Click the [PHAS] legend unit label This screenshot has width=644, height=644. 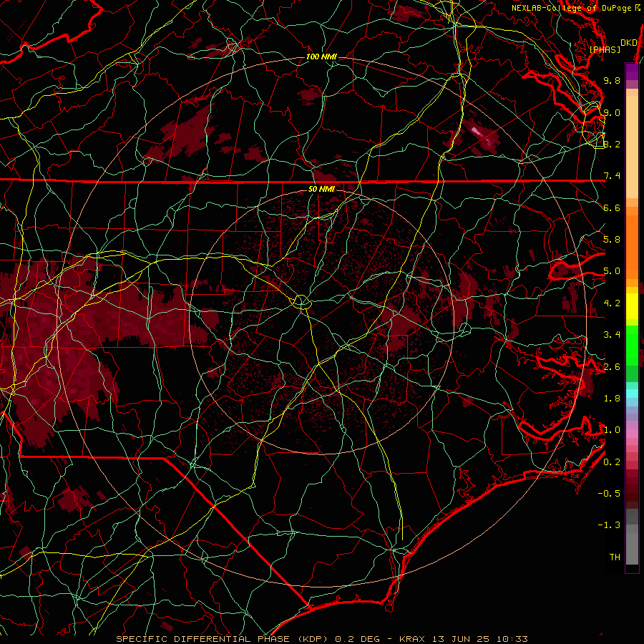pyautogui.click(x=605, y=50)
